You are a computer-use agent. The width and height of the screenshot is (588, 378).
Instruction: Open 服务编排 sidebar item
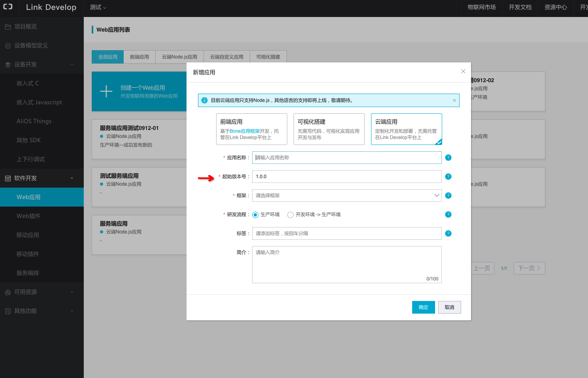pos(42,273)
